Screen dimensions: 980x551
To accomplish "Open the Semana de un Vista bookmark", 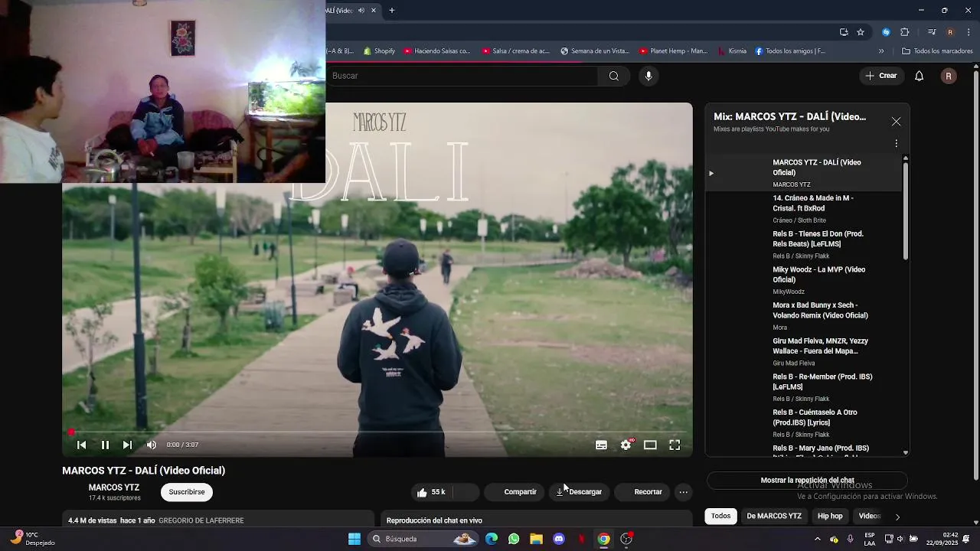I will pos(595,51).
